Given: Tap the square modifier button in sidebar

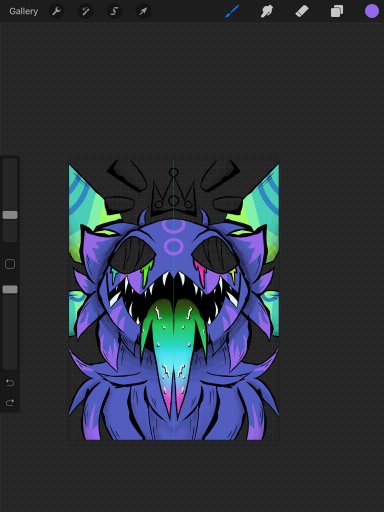Looking at the screenshot, I should [10, 264].
